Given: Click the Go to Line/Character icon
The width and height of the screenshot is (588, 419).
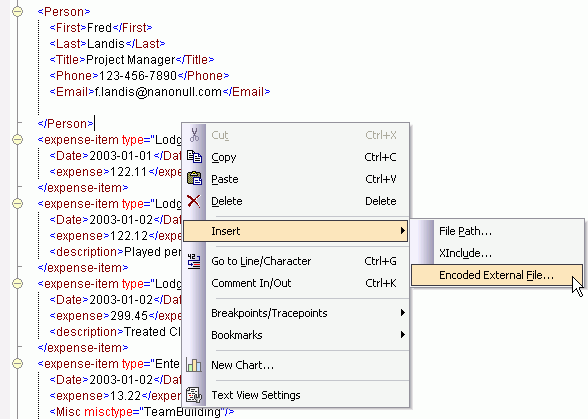Looking at the screenshot, I should tap(194, 261).
